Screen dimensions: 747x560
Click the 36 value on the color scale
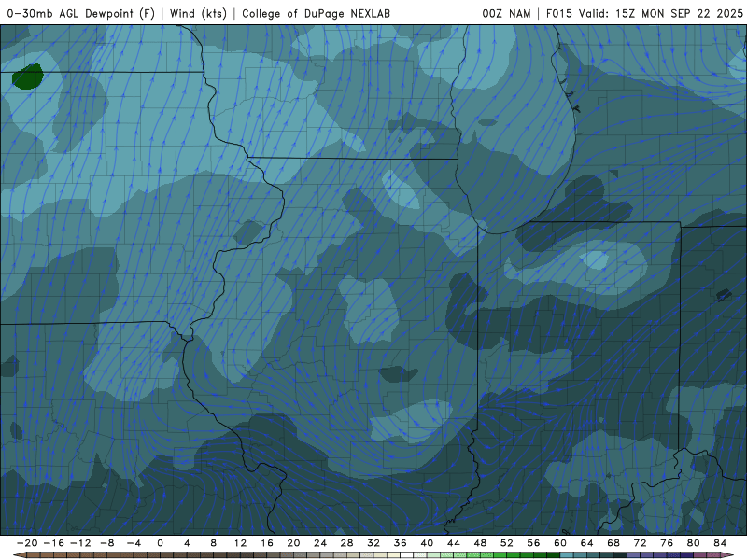(401, 543)
